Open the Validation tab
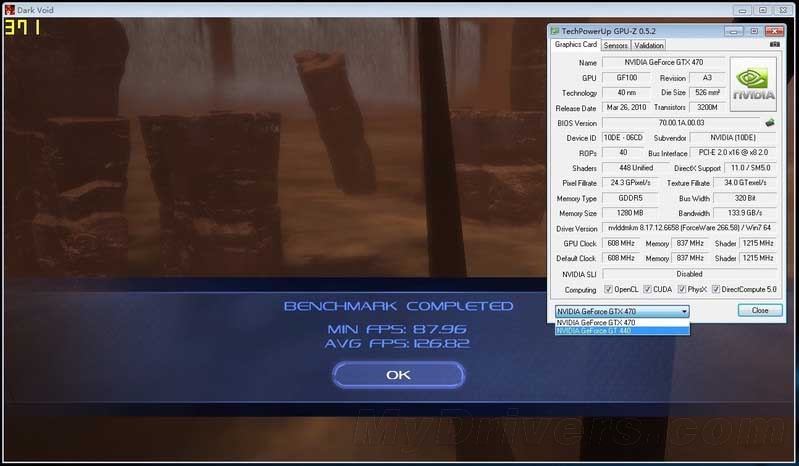This screenshot has width=799, height=466. (649, 45)
